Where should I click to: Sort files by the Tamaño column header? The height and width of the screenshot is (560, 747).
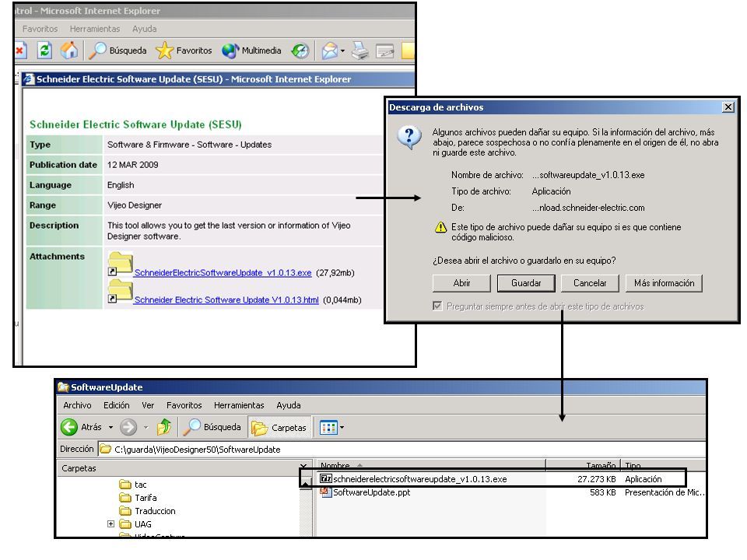583,466
